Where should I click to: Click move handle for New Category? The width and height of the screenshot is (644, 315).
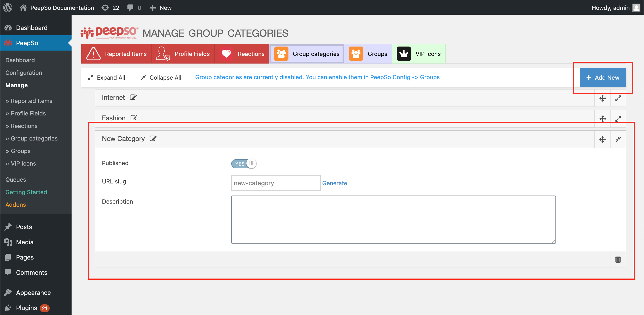(x=602, y=139)
